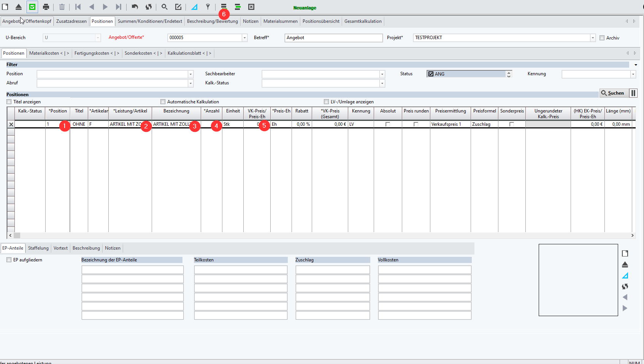Click the new-page icon beside the preview box
The image size is (644, 364).
pyautogui.click(x=625, y=253)
